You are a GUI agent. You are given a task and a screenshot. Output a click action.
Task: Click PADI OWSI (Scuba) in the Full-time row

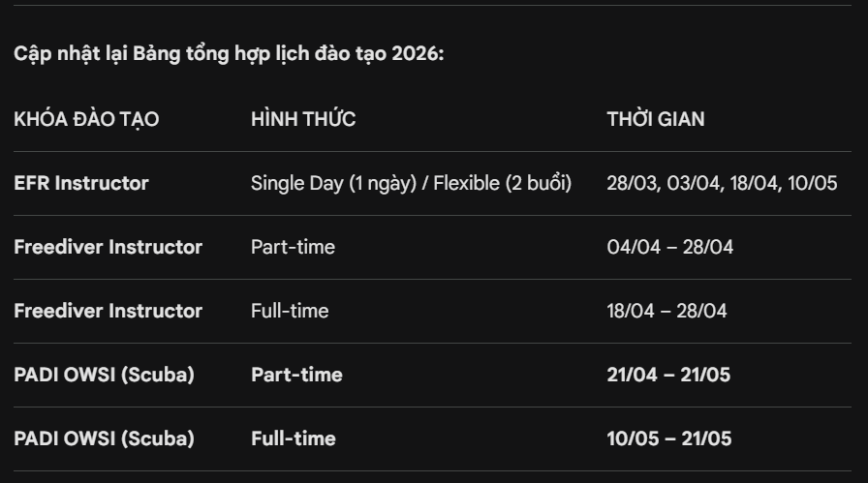pyautogui.click(x=104, y=438)
